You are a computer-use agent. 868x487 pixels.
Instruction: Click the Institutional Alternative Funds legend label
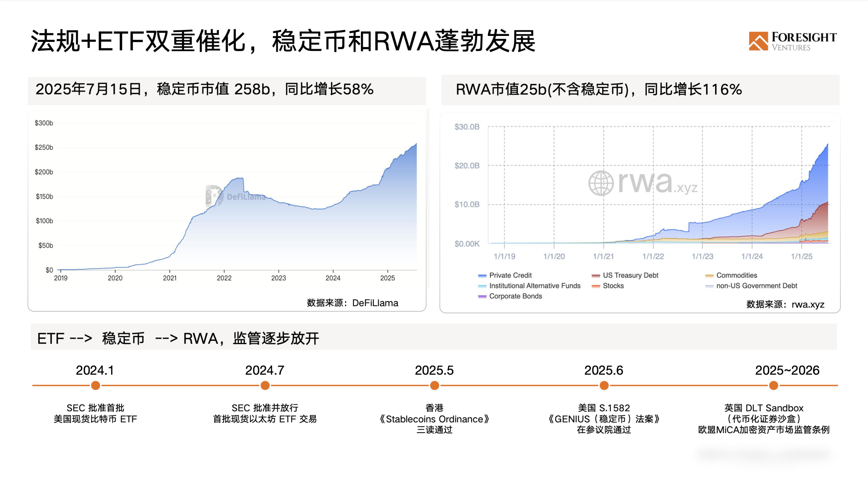(535, 286)
